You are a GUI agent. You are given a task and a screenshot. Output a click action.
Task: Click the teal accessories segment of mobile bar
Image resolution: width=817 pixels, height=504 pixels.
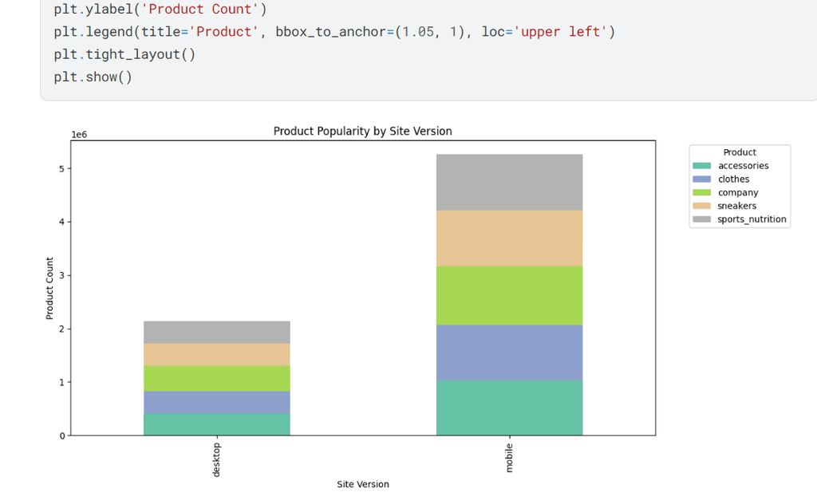click(509, 408)
